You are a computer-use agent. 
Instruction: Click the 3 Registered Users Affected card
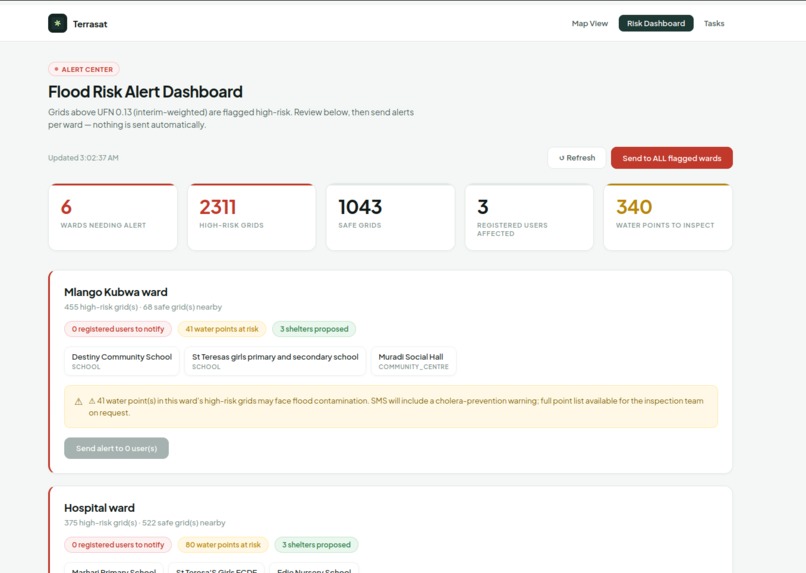pos(529,217)
